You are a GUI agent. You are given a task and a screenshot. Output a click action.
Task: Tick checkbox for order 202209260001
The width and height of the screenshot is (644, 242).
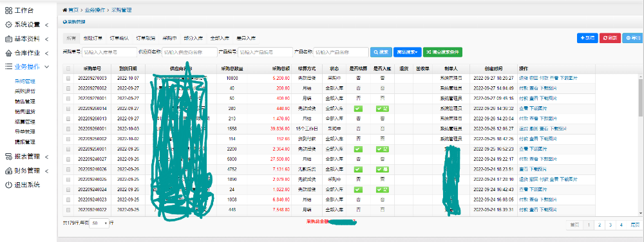pos(68,129)
